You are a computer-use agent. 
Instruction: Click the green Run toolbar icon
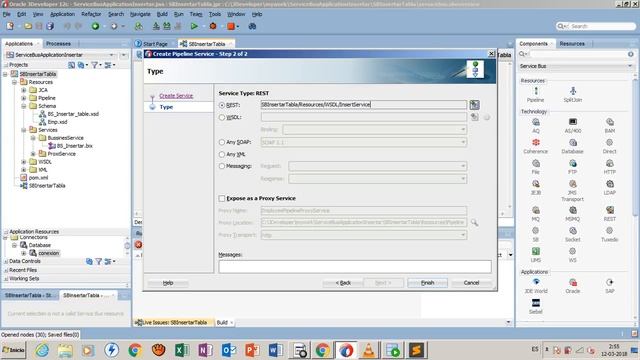point(194,26)
